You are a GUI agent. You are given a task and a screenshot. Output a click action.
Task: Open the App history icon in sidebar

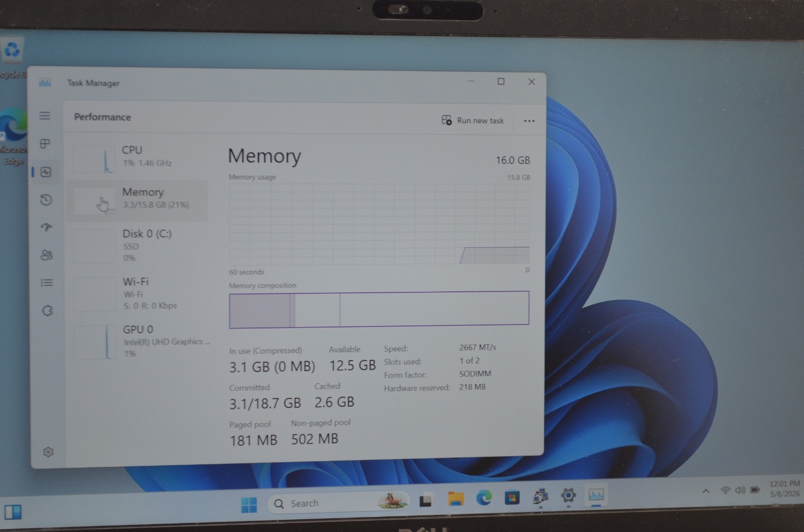[x=46, y=200]
